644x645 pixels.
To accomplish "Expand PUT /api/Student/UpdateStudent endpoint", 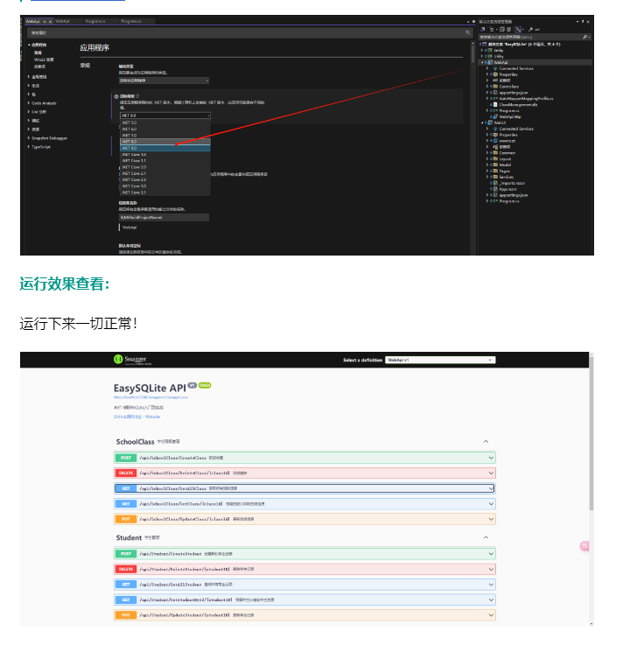I will point(304,615).
